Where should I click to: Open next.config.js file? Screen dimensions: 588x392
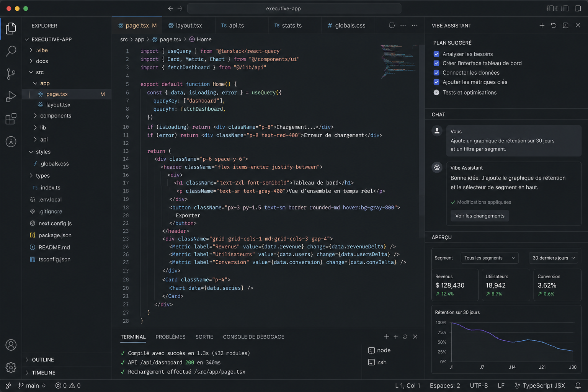click(x=67, y=223)
